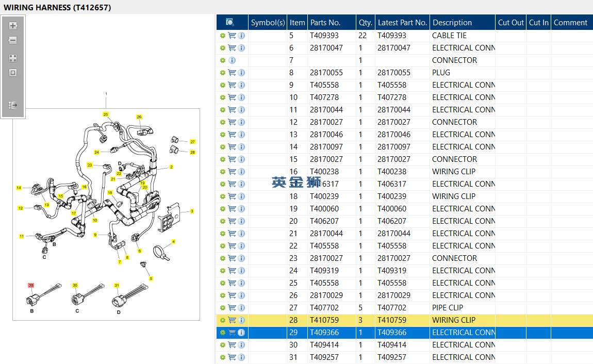Click the Cut In column header
Screen dimensions: 593x364
[x=538, y=22]
